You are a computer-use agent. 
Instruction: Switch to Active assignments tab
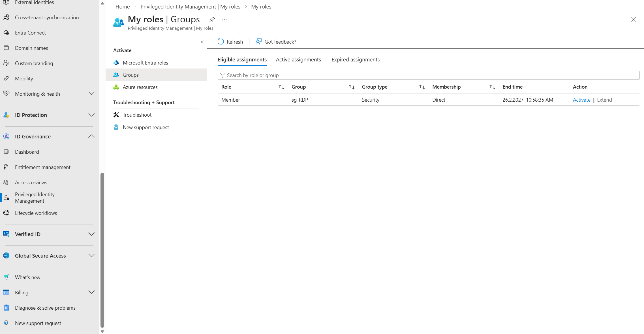(298, 59)
